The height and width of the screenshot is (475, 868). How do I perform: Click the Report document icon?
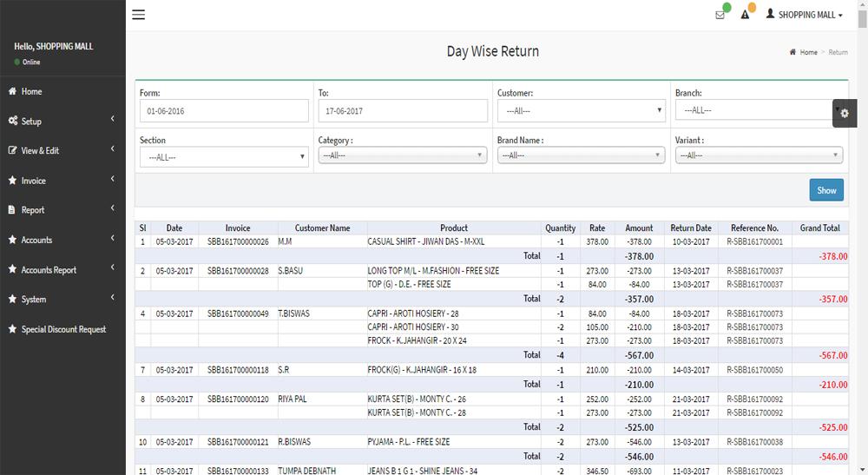point(11,210)
